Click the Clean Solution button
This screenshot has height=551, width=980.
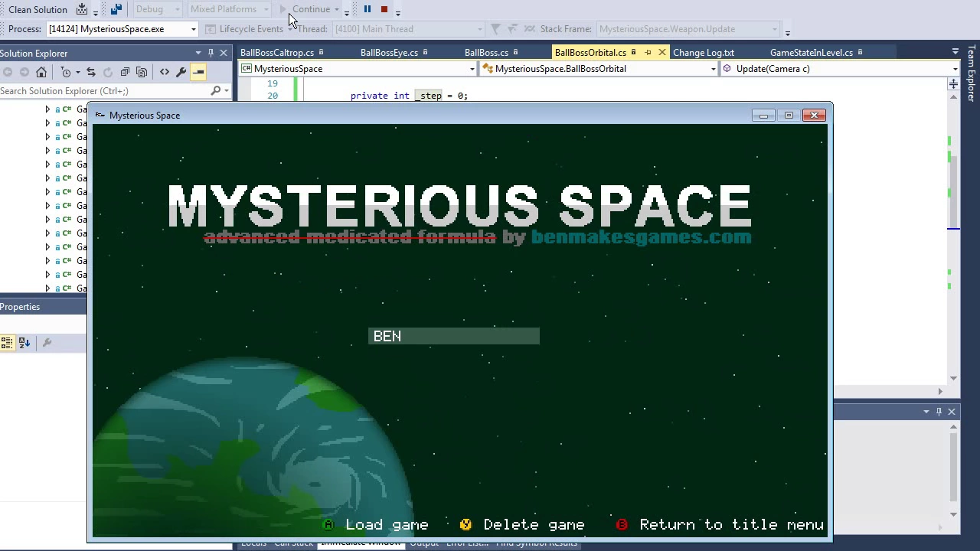coord(38,9)
